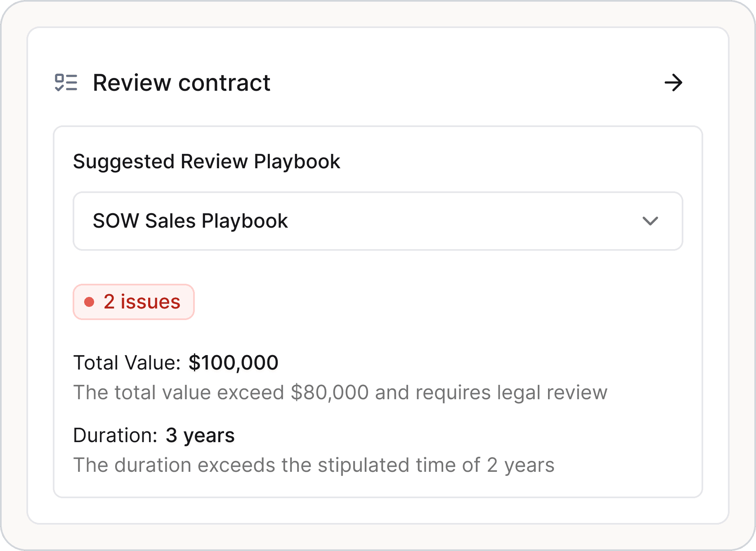Expand the playbook dropdown chevron
This screenshot has height=551, width=756.
point(650,221)
